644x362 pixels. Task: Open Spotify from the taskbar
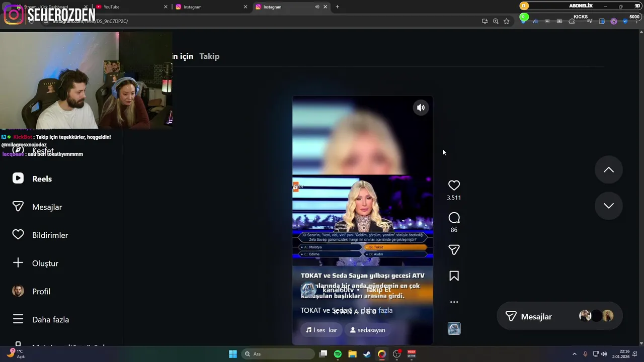[338, 354]
